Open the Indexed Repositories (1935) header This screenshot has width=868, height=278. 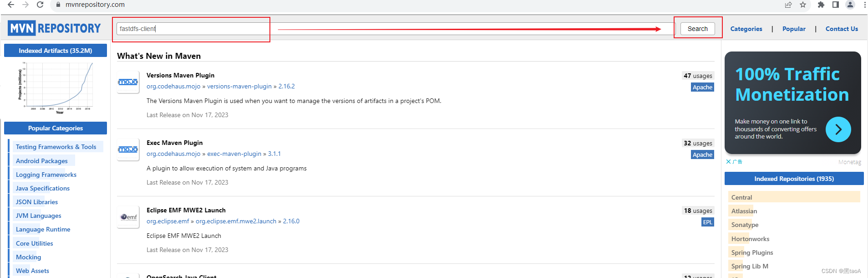[x=794, y=179]
